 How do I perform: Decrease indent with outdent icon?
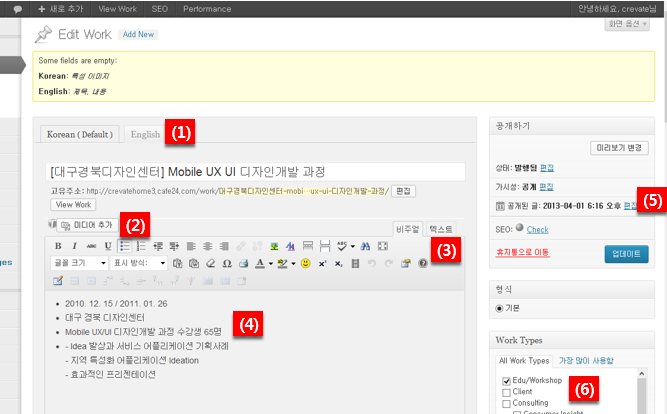[158, 246]
